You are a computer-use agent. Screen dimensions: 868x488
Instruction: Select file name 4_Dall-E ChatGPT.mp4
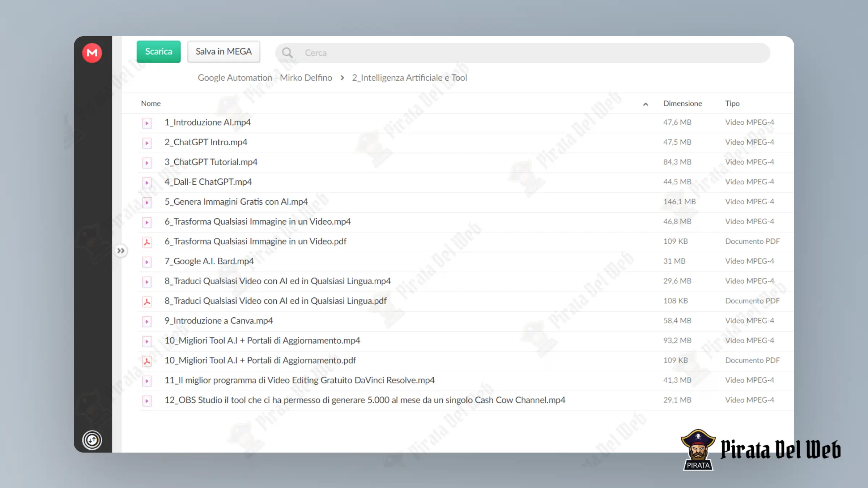pos(208,182)
